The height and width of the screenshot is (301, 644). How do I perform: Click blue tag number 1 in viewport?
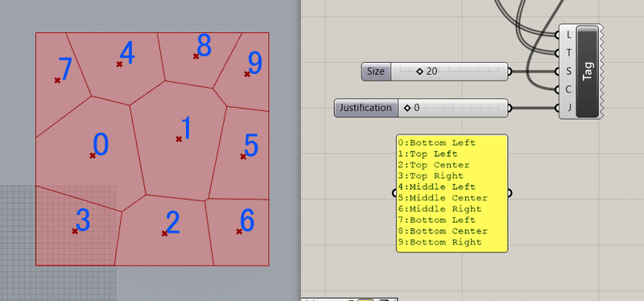pos(187,128)
